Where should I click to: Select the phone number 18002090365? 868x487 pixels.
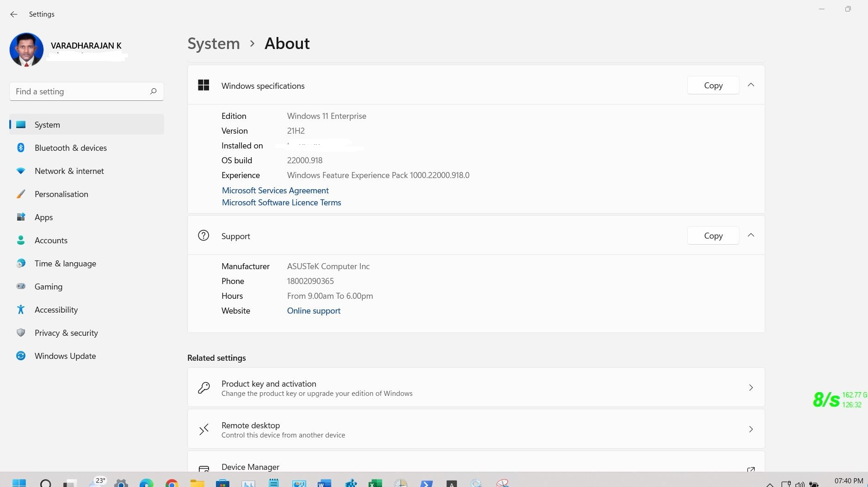[310, 281]
